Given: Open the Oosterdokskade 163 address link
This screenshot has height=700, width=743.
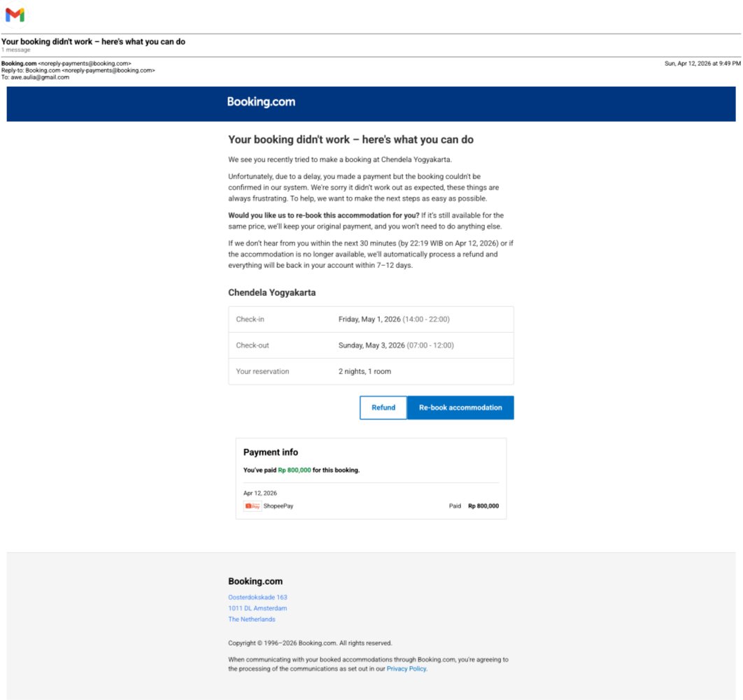Looking at the screenshot, I should pos(257,597).
